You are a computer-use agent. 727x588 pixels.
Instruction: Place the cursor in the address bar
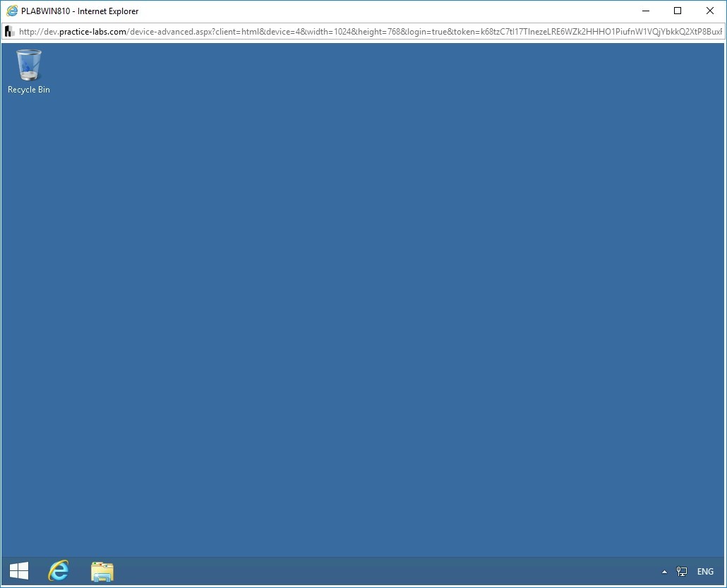pyautogui.click(x=353, y=31)
